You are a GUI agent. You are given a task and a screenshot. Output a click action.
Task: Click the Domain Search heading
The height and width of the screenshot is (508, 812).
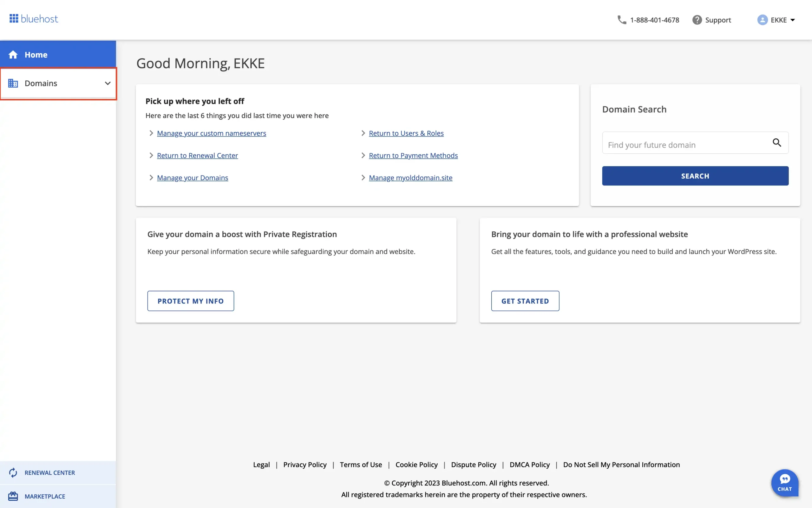pyautogui.click(x=634, y=109)
